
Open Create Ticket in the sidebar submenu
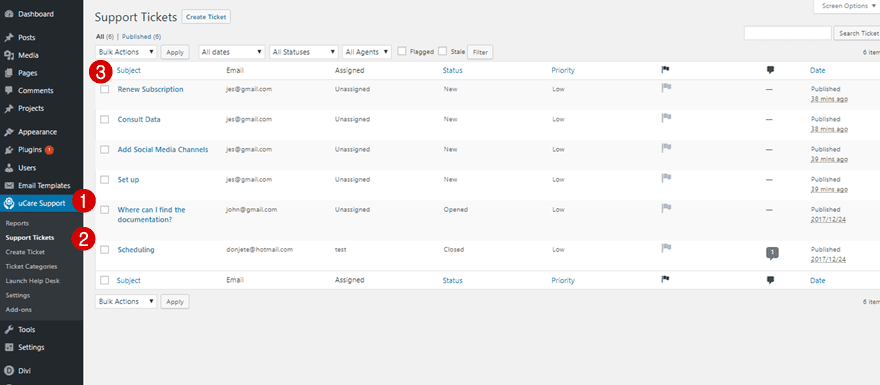pyautogui.click(x=25, y=252)
